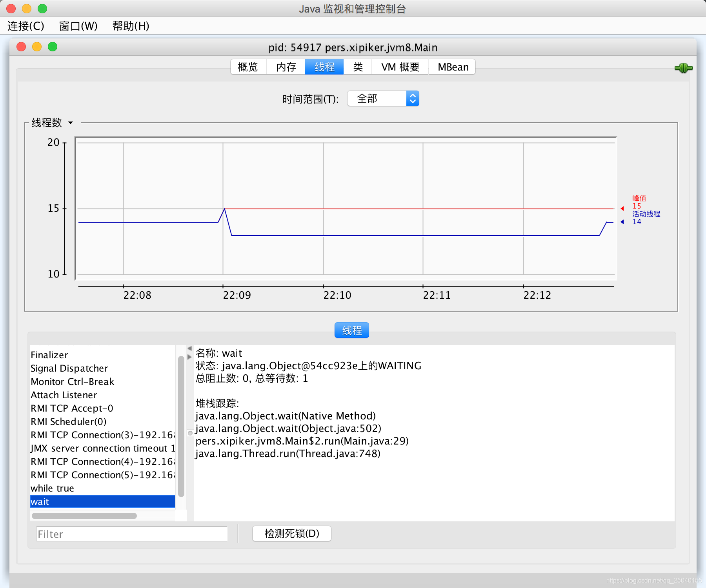Maximize the pid 54917 inner window
Screen dimensions: 706x588
[x=53, y=47]
